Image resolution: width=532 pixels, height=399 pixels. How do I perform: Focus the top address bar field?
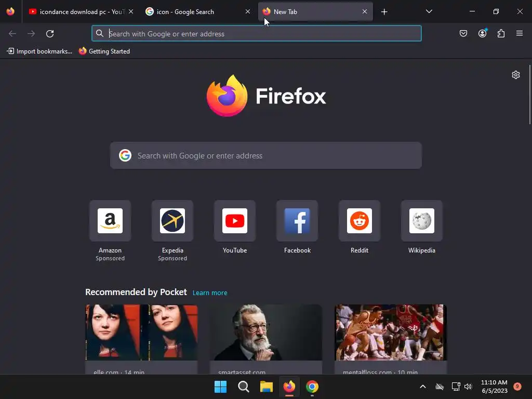257,34
